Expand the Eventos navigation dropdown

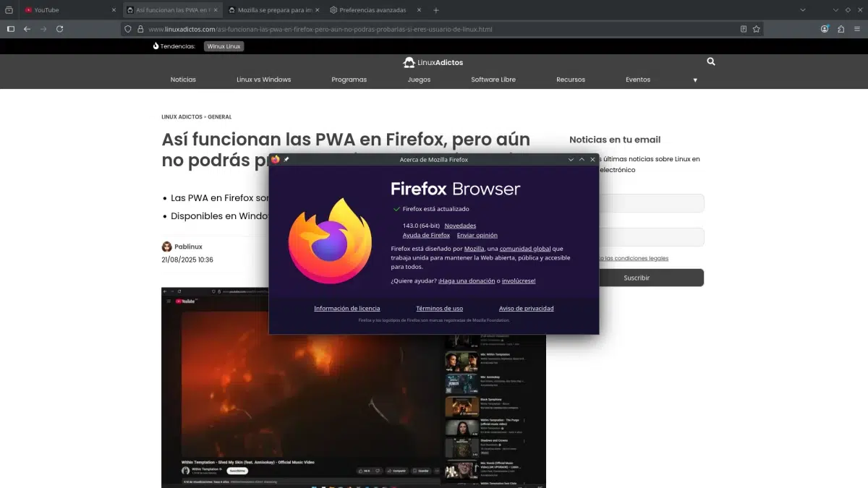(637, 80)
